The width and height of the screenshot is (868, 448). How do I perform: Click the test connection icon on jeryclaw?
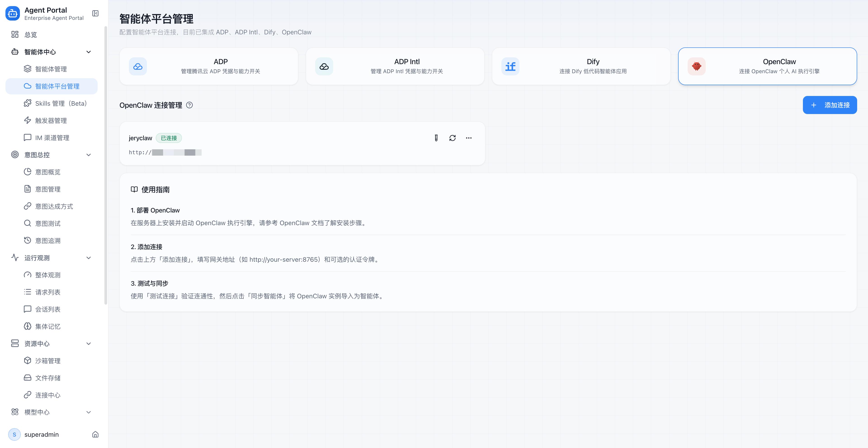436,138
